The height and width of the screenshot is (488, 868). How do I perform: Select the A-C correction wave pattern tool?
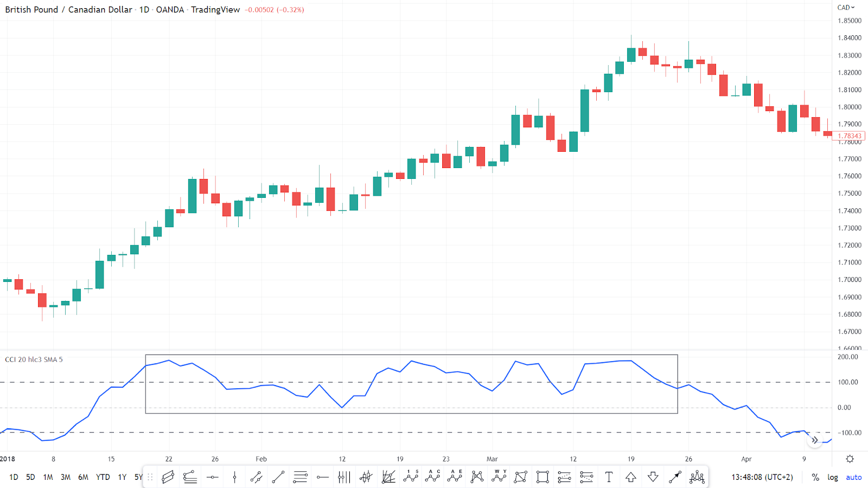point(432,477)
